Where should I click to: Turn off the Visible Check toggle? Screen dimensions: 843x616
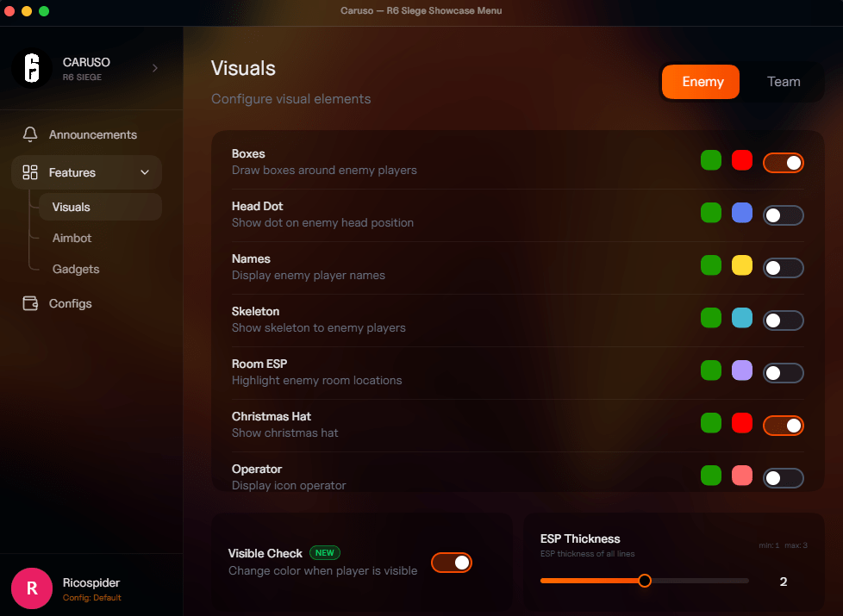[x=452, y=563]
